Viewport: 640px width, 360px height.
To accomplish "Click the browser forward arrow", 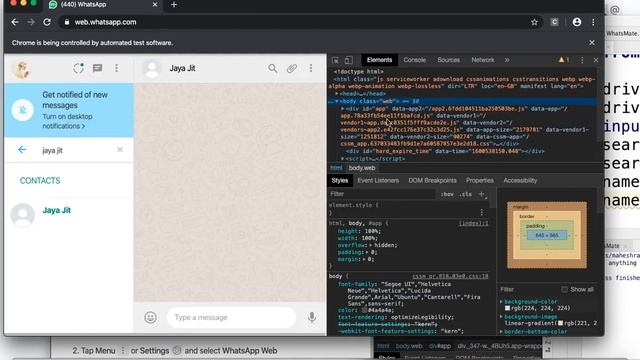I will pyautogui.click(x=31, y=22).
